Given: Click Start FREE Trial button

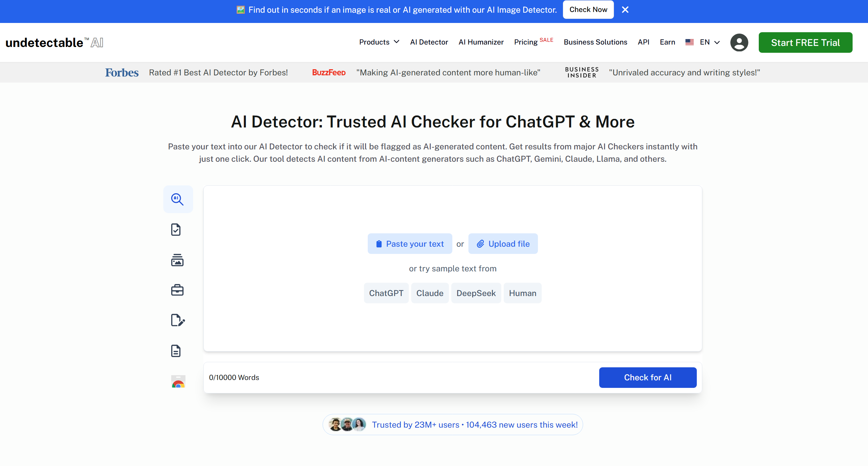Looking at the screenshot, I should 805,42.
